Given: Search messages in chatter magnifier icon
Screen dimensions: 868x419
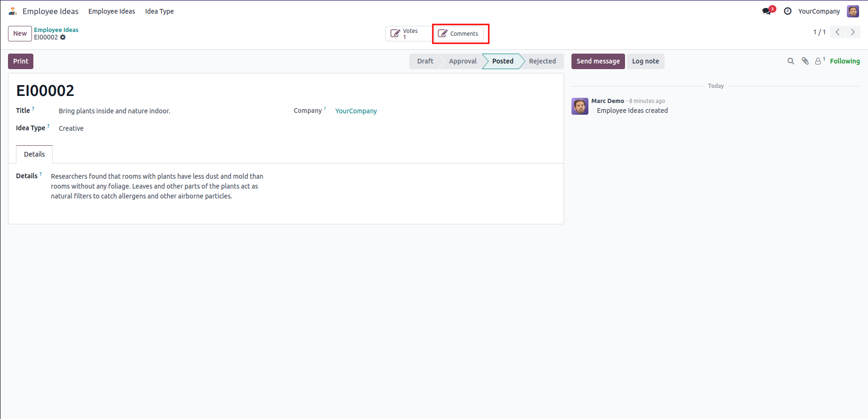Looking at the screenshot, I should coord(790,61).
